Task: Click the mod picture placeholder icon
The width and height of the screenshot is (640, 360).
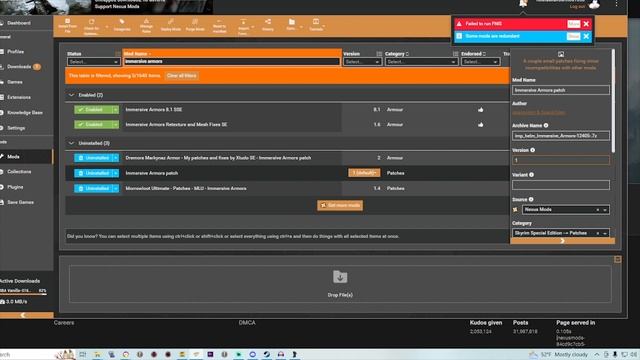Action: click(561, 54)
